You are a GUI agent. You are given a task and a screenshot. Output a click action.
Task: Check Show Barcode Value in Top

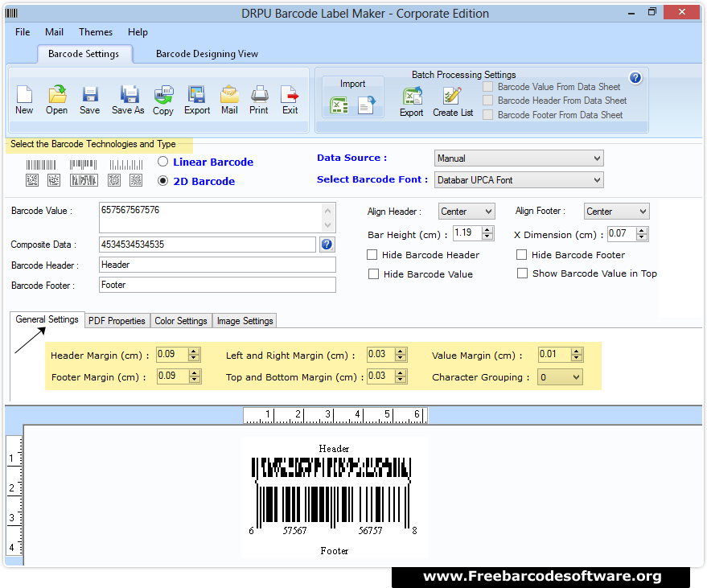[522, 273]
